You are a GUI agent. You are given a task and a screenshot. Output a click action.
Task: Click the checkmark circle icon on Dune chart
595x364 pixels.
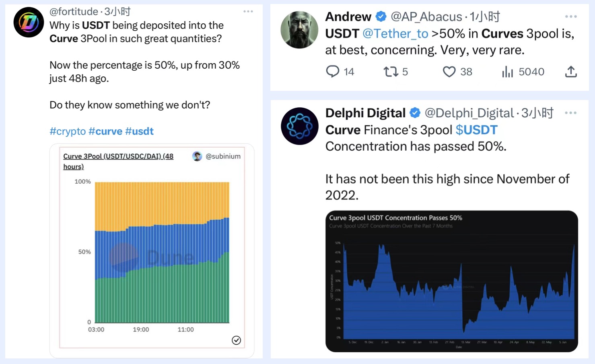click(x=236, y=340)
